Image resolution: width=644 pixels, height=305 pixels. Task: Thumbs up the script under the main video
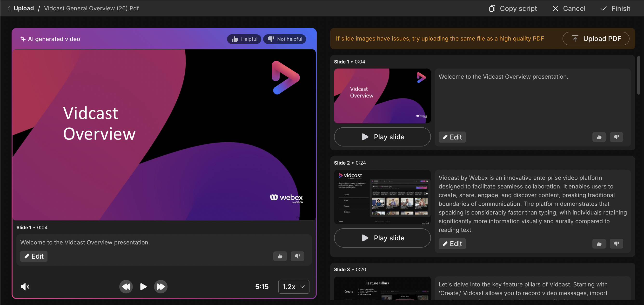point(280,256)
